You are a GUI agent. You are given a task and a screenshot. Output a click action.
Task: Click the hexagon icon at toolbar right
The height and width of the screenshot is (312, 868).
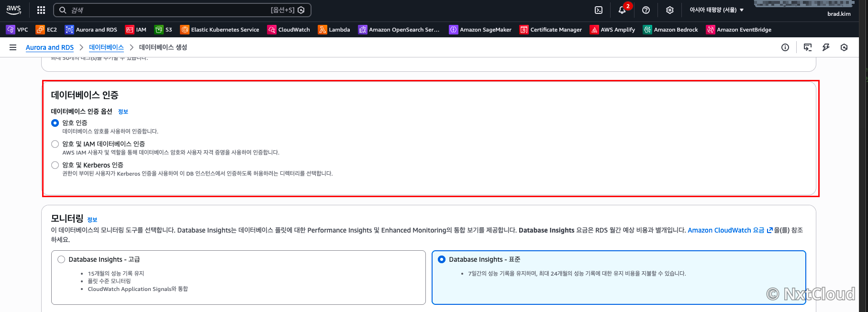click(x=844, y=47)
